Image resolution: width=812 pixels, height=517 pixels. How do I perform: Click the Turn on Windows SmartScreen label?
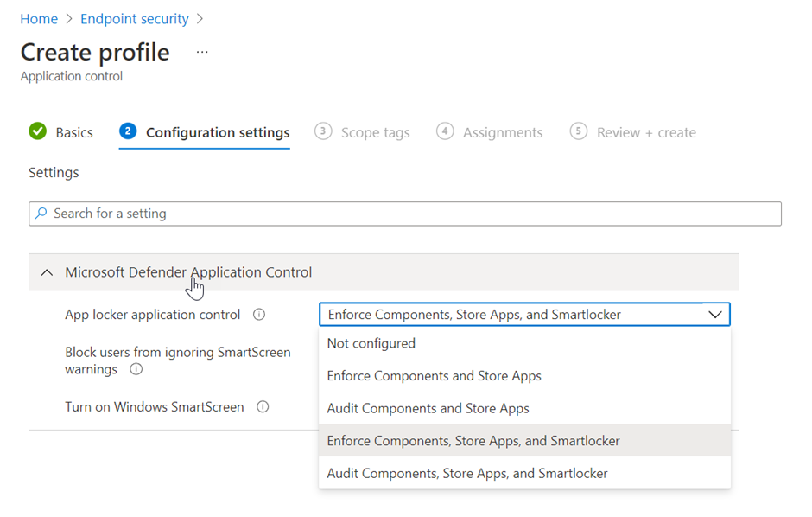coord(155,406)
